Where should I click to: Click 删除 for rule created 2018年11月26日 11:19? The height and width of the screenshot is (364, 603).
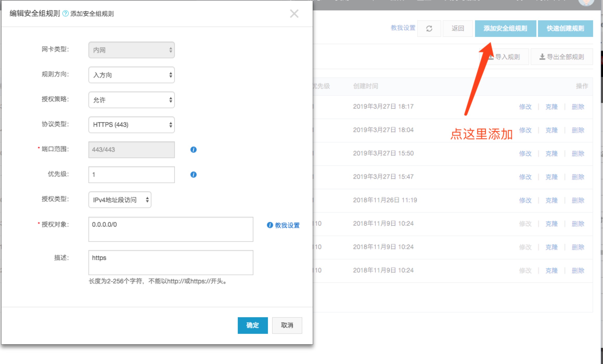(x=578, y=200)
